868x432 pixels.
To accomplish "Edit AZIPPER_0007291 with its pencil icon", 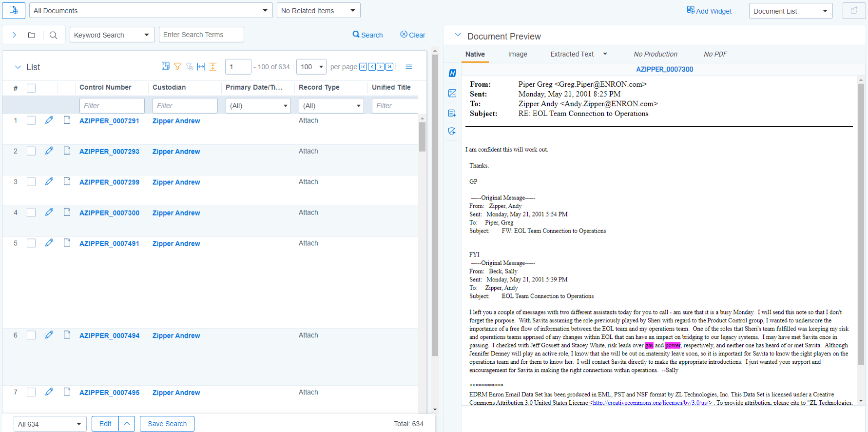I will [x=49, y=120].
